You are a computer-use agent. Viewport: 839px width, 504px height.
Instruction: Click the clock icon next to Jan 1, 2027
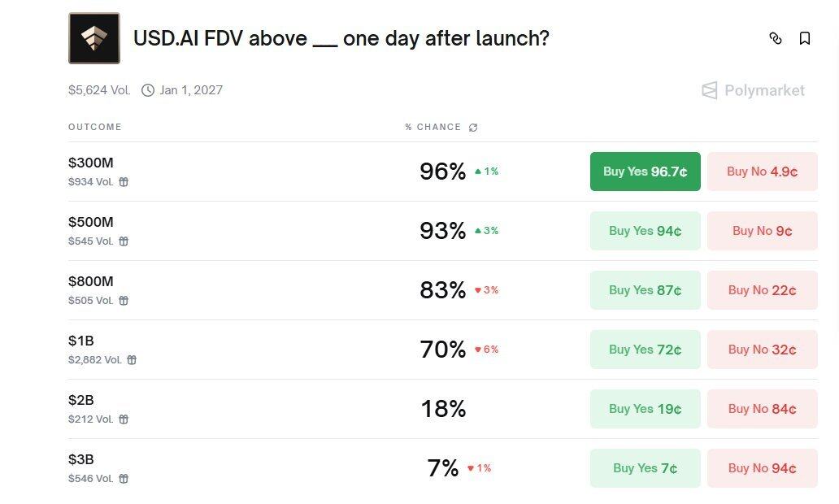pyautogui.click(x=148, y=90)
